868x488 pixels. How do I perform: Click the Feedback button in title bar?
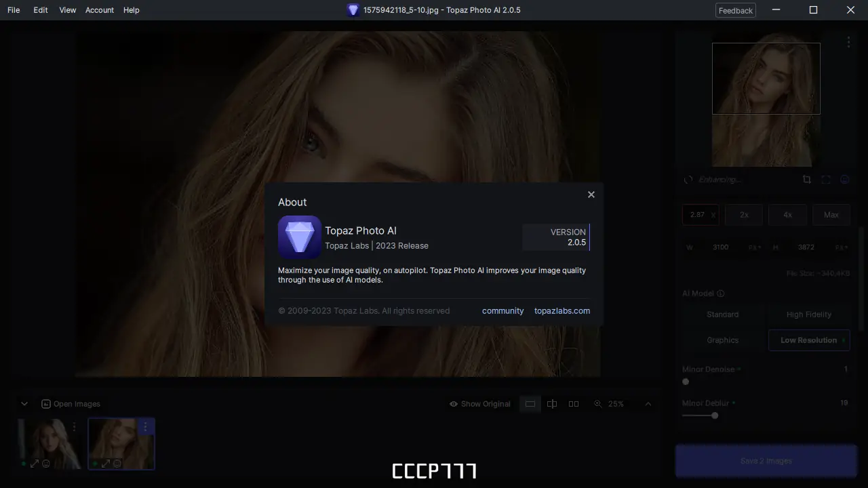point(736,10)
